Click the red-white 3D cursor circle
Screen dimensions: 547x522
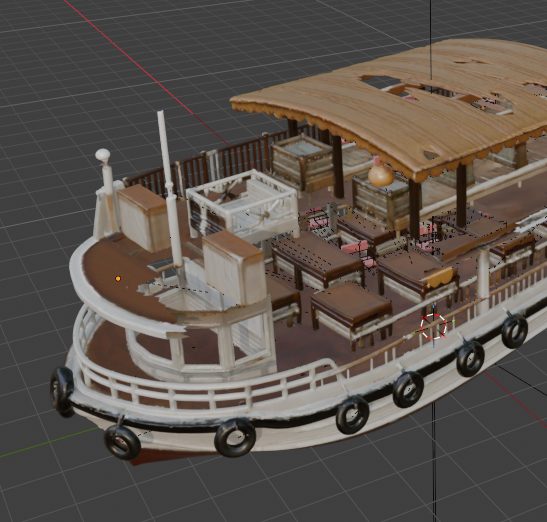point(433,327)
